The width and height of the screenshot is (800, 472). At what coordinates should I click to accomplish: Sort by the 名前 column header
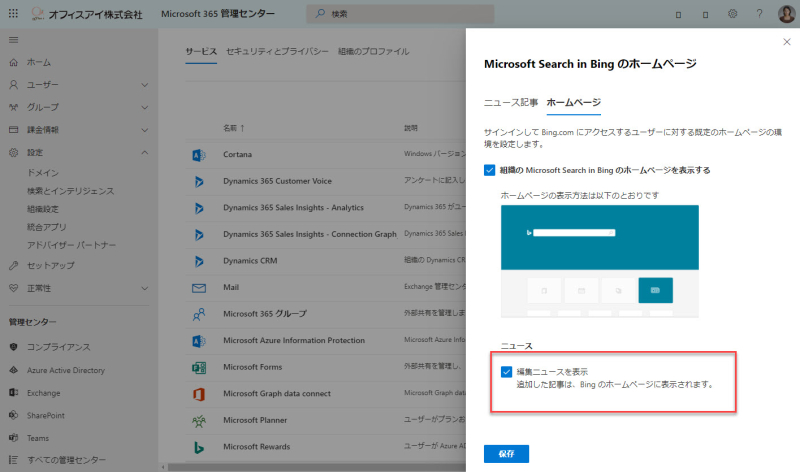coord(234,128)
